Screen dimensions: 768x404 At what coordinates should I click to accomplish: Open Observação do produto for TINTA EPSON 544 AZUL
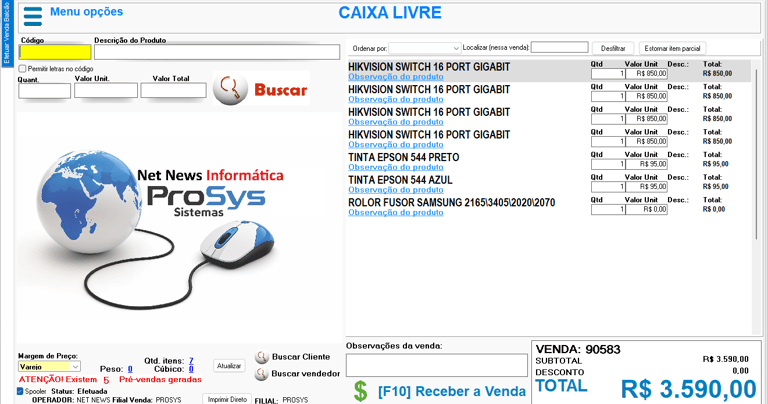(x=396, y=190)
